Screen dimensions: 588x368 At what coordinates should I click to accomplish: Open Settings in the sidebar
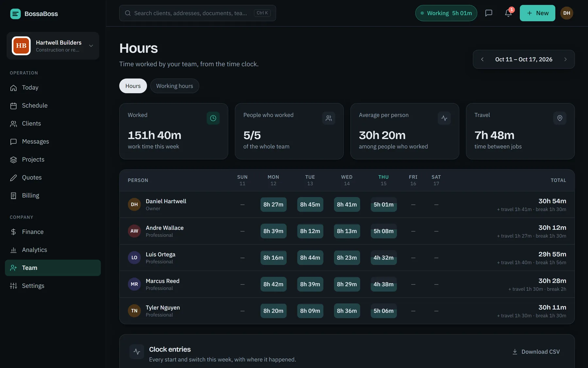tap(53, 286)
